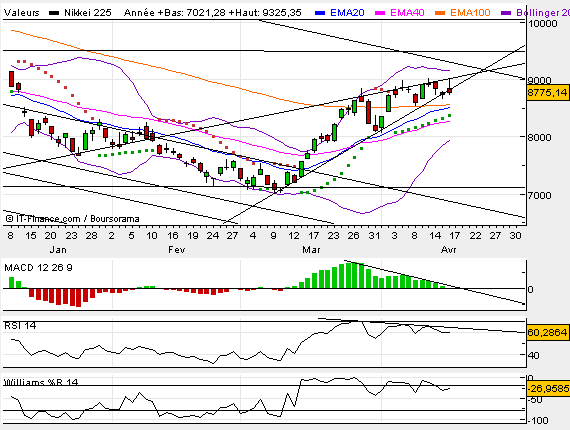Click the Bollinger legend label
Viewport: 570px width, 430px height.
543,13
